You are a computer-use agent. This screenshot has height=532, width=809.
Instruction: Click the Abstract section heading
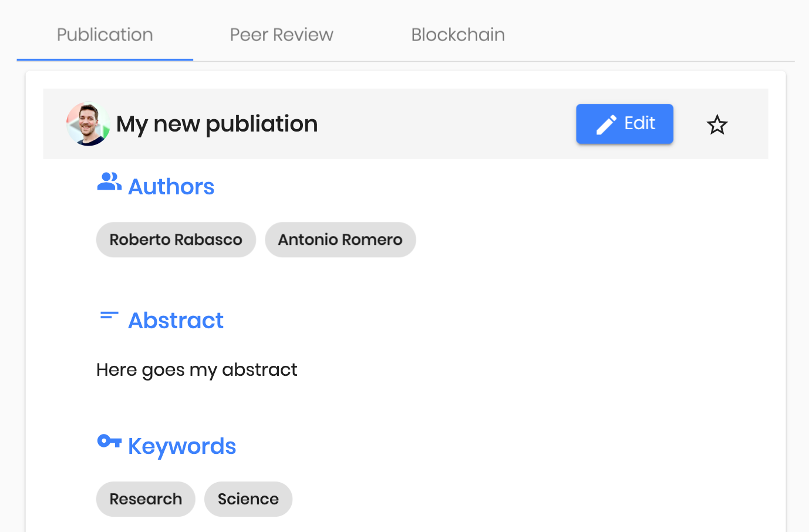(x=176, y=321)
